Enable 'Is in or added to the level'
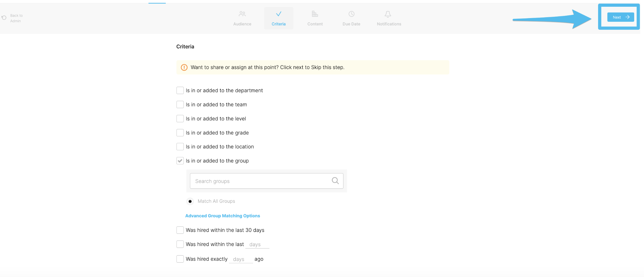The height and width of the screenshot is (277, 644). [x=180, y=119]
